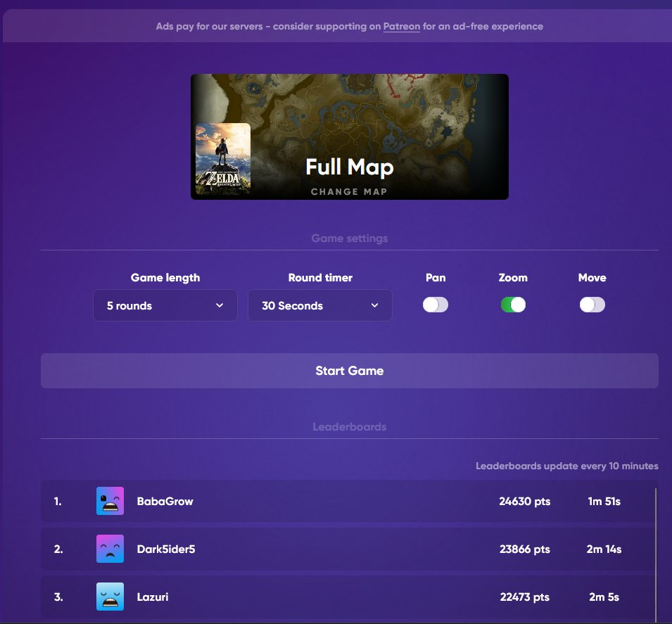Viewport: 672px width, 624px height.
Task: Open the Patreon link
Action: (402, 27)
